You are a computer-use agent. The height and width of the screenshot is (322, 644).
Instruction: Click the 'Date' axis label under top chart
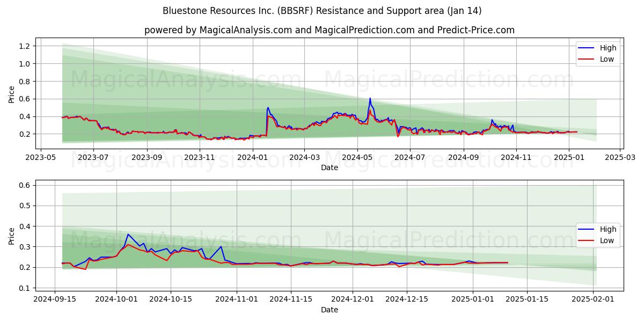click(x=330, y=167)
